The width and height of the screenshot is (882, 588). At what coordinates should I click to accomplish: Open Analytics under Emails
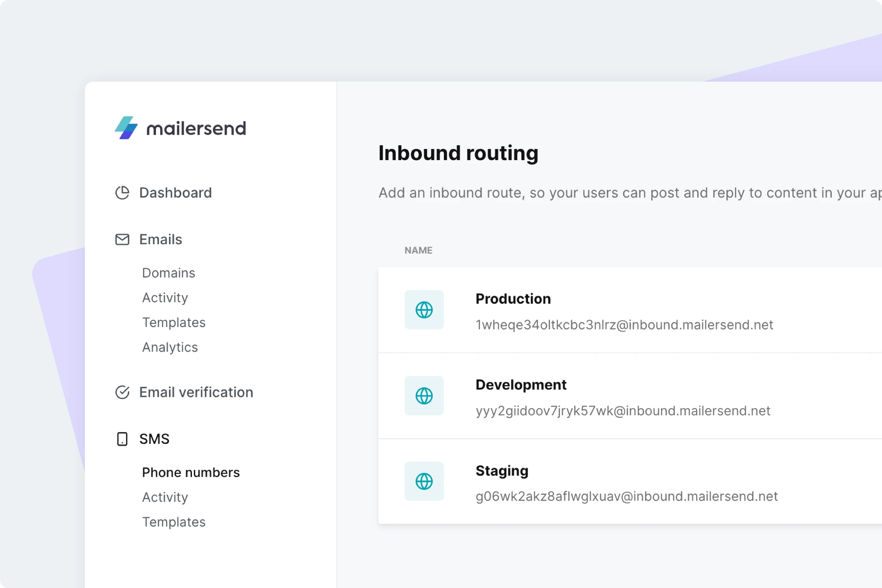(x=170, y=347)
